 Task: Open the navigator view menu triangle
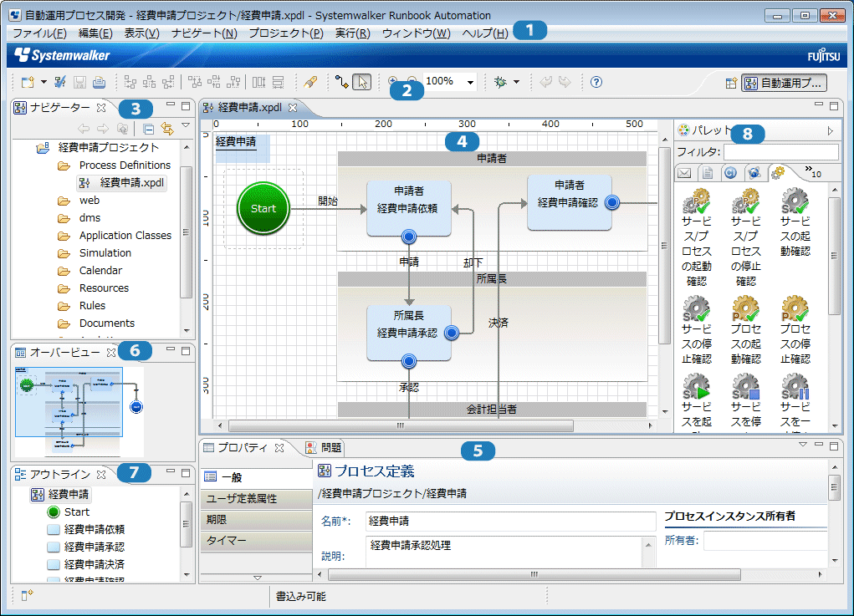click(x=186, y=125)
